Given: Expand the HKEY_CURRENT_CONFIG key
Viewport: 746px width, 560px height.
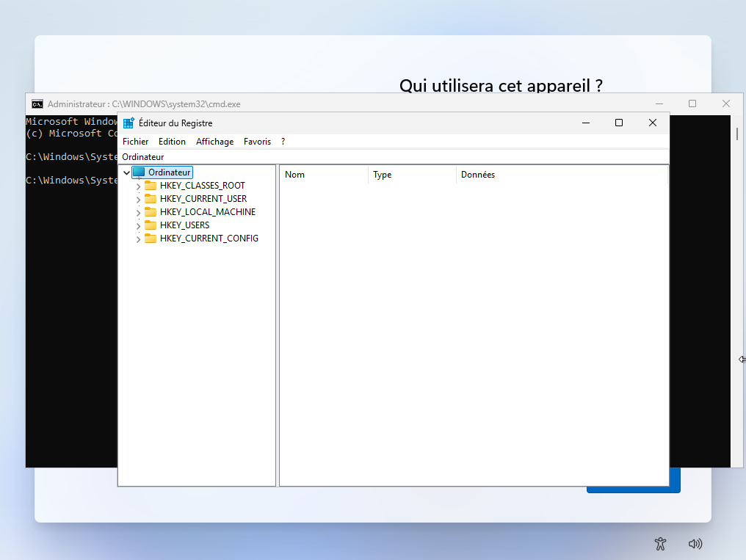Looking at the screenshot, I should 138,239.
